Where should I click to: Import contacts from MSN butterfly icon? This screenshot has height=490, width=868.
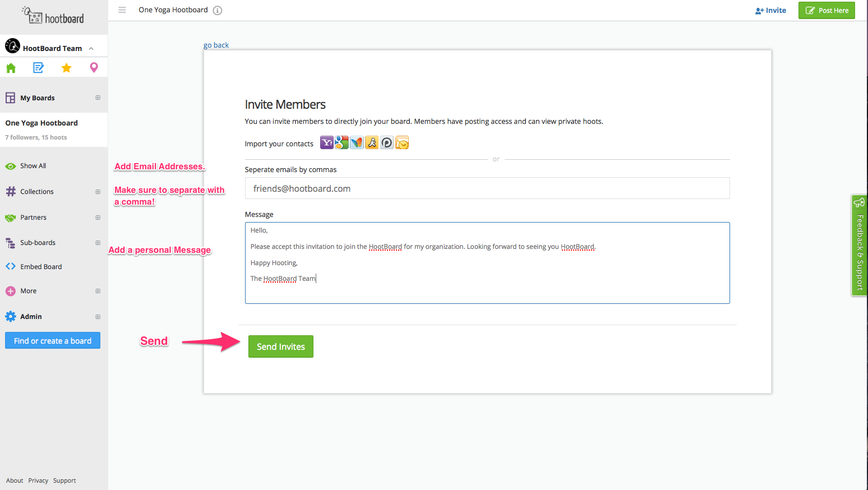click(357, 142)
